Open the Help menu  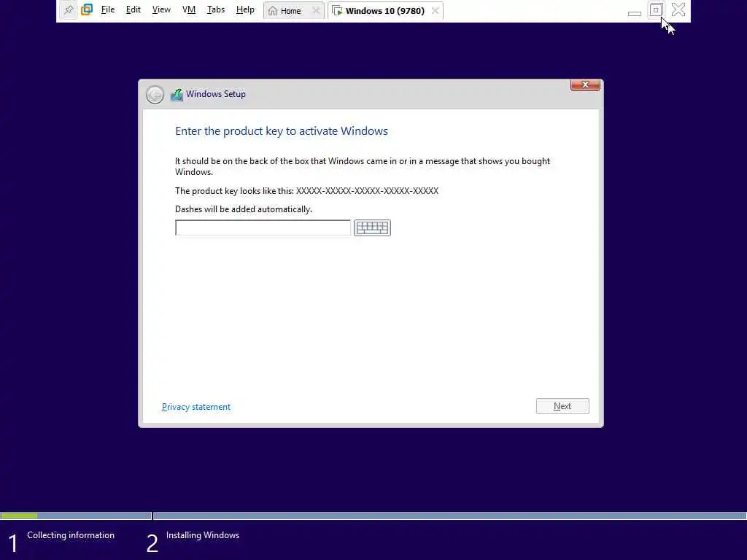(245, 9)
